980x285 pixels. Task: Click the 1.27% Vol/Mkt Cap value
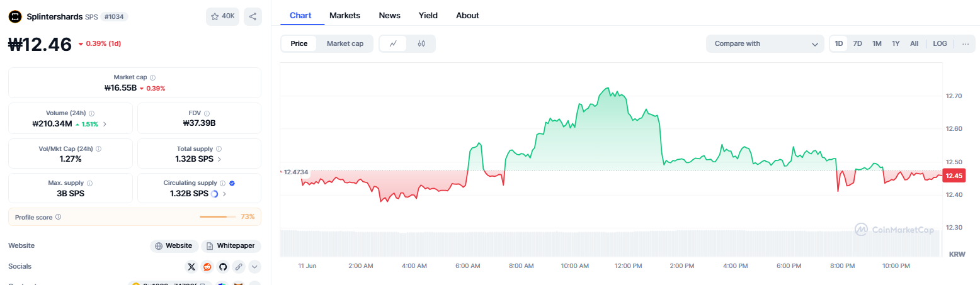[71, 159]
